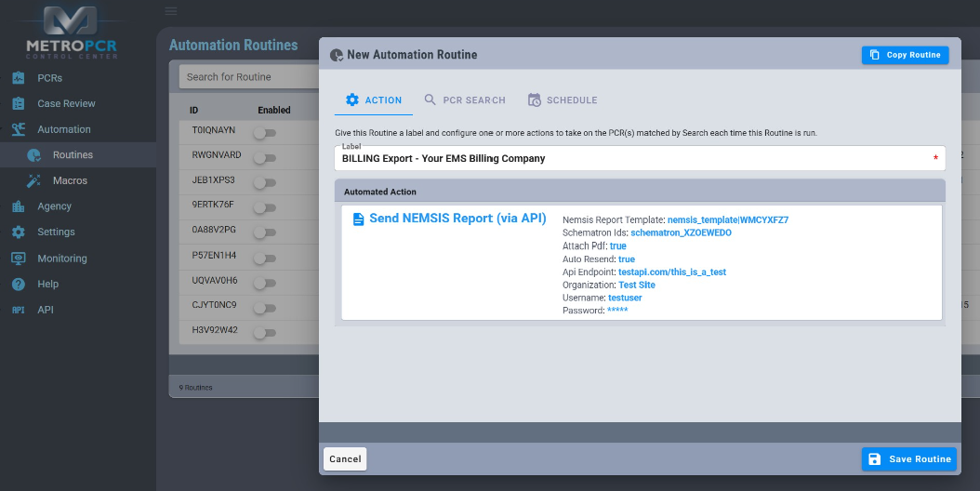Click the MetroPCR logo
980x491 pixels.
[x=72, y=32]
